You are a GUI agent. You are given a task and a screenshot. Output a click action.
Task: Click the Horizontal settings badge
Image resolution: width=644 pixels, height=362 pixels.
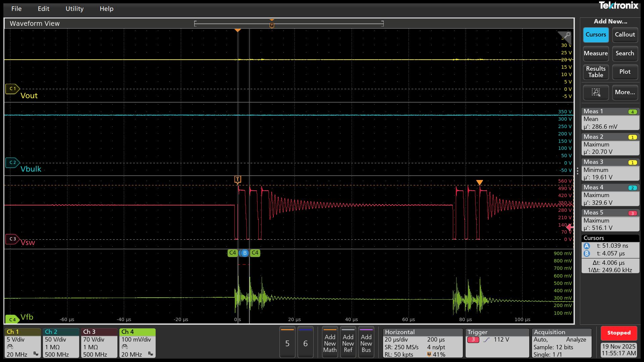tap(423, 343)
